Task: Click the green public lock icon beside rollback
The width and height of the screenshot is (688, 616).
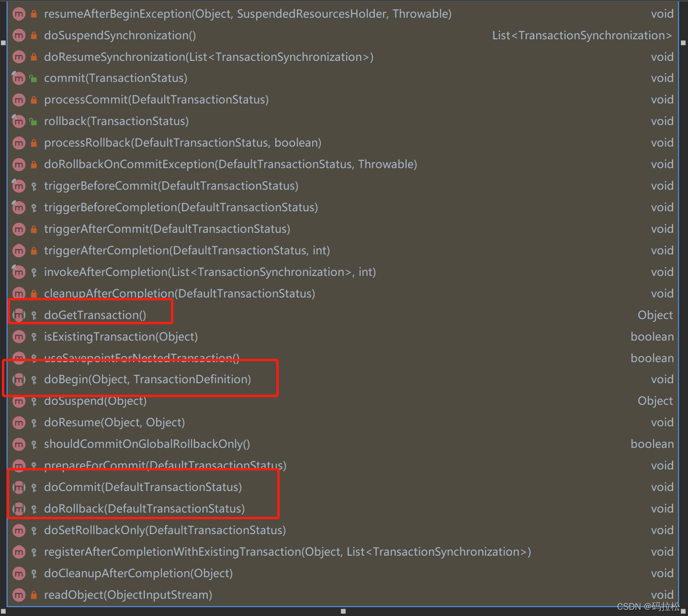Action: coord(34,122)
